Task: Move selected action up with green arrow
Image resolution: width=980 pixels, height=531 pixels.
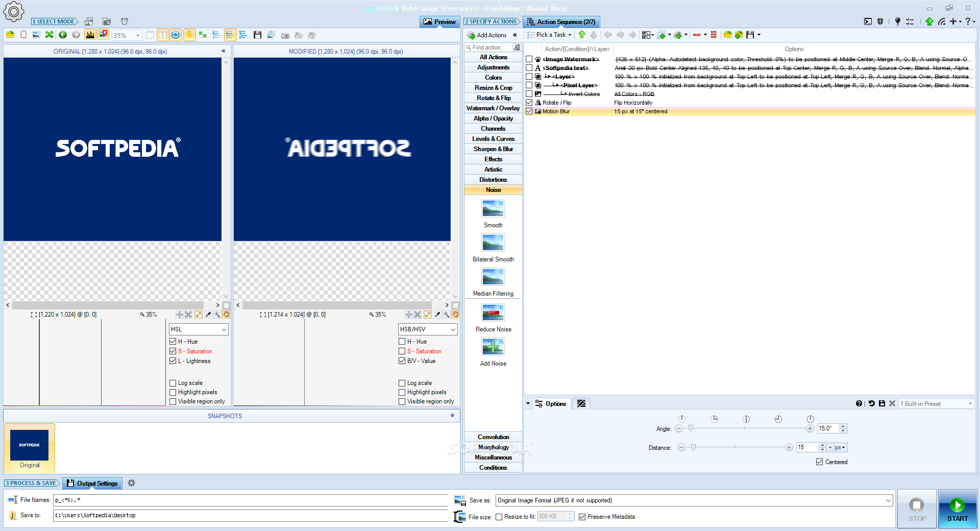Action: [581, 35]
